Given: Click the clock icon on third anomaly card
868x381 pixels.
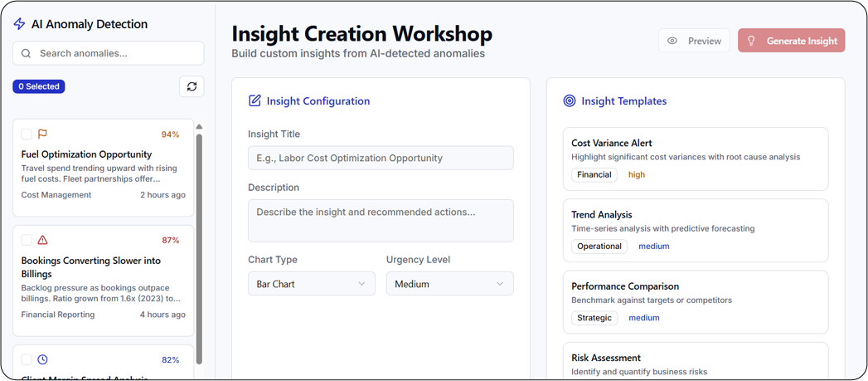Looking at the screenshot, I should 42,359.
